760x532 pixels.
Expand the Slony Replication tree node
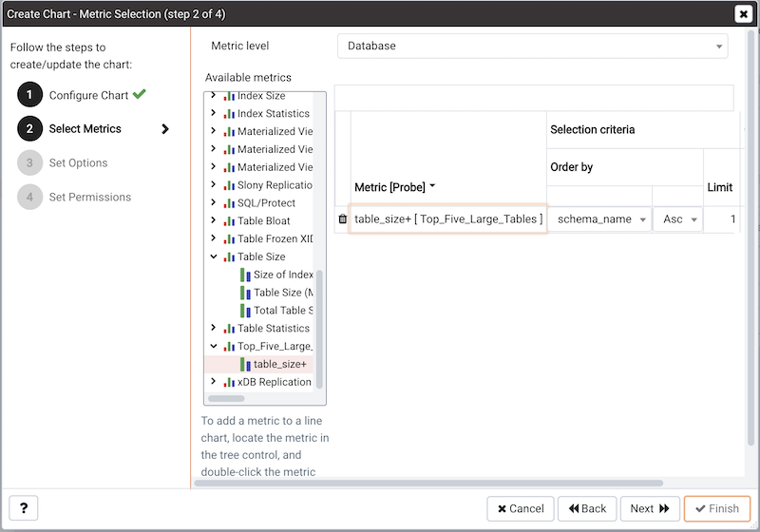click(x=213, y=184)
